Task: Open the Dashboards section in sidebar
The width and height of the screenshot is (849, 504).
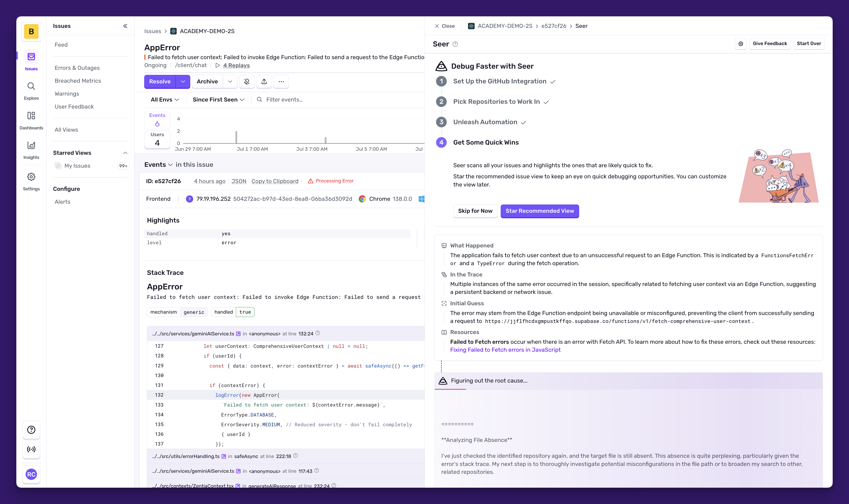Action: [31, 121]
